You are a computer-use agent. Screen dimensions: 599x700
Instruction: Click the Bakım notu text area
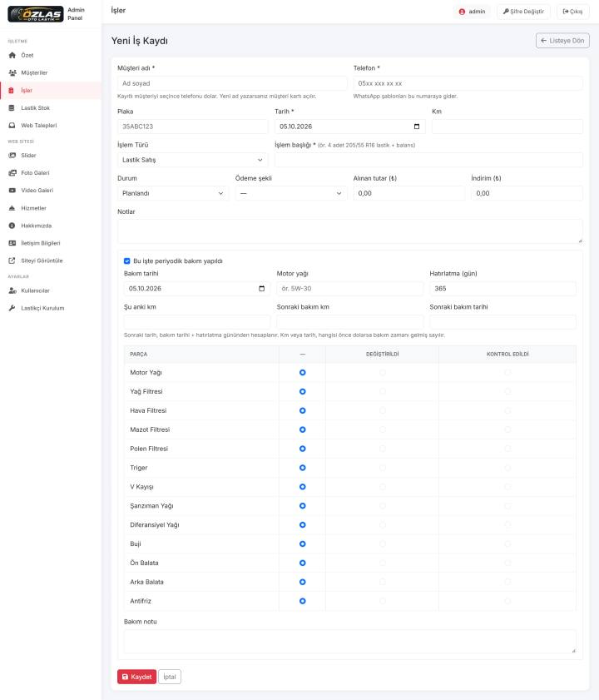click(350, 642)
